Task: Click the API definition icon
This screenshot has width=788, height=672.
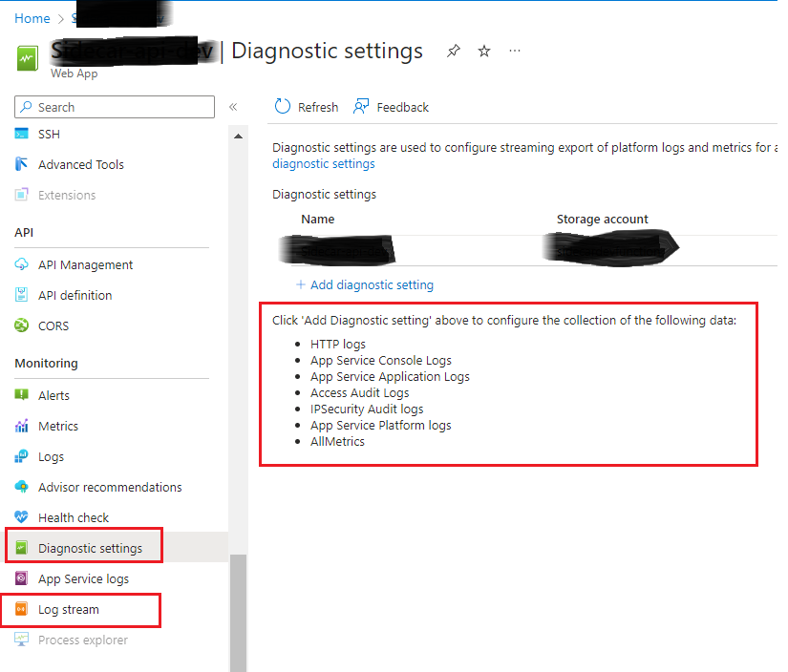Action: [22, 295]
